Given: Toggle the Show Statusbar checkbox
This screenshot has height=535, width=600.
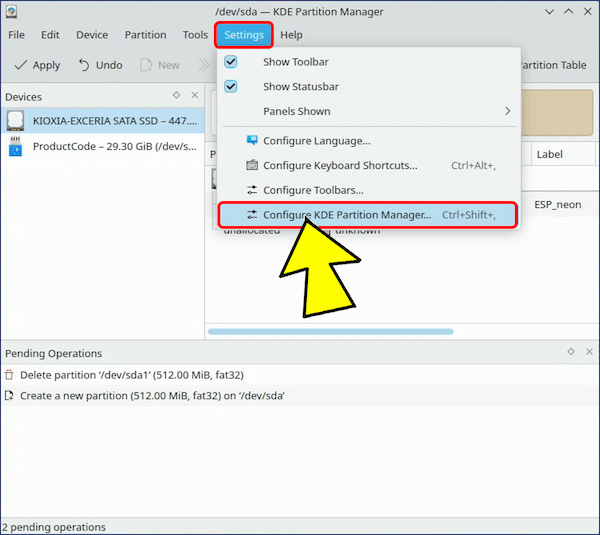Looking at the screenshot, I should [231, 87].
